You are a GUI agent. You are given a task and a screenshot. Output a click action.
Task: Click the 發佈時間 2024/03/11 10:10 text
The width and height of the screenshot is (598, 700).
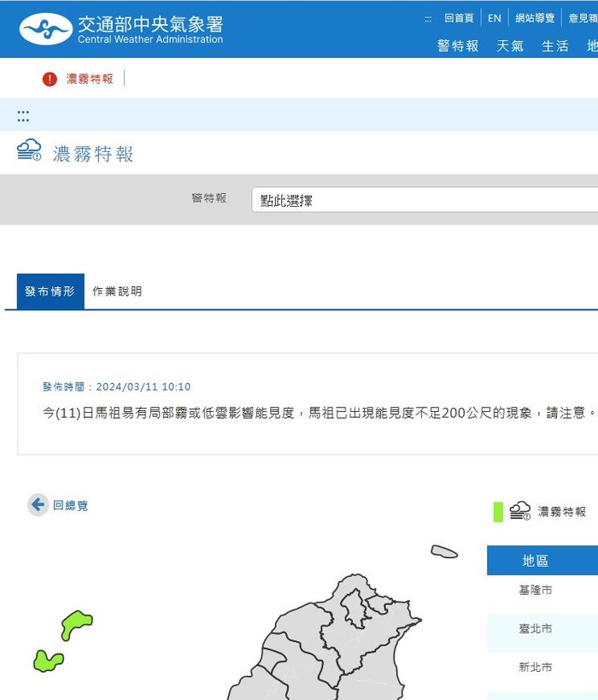[x=116, y=386]
